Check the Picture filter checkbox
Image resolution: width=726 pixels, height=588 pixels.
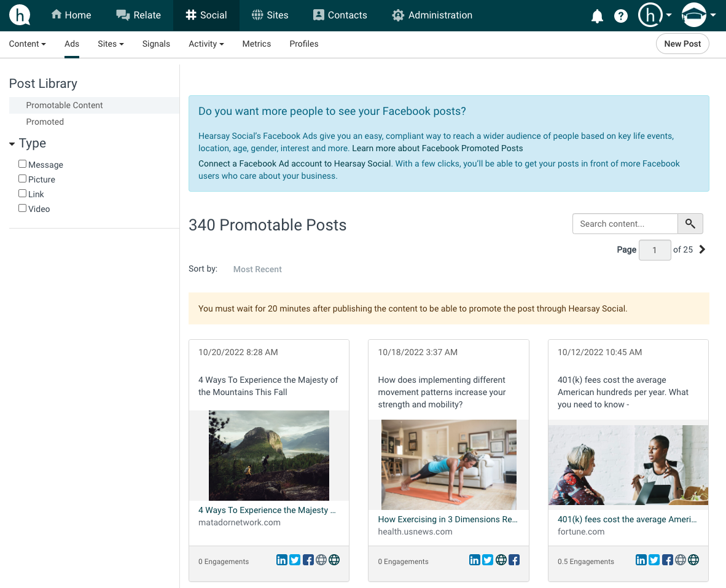[x=22, y=178]
